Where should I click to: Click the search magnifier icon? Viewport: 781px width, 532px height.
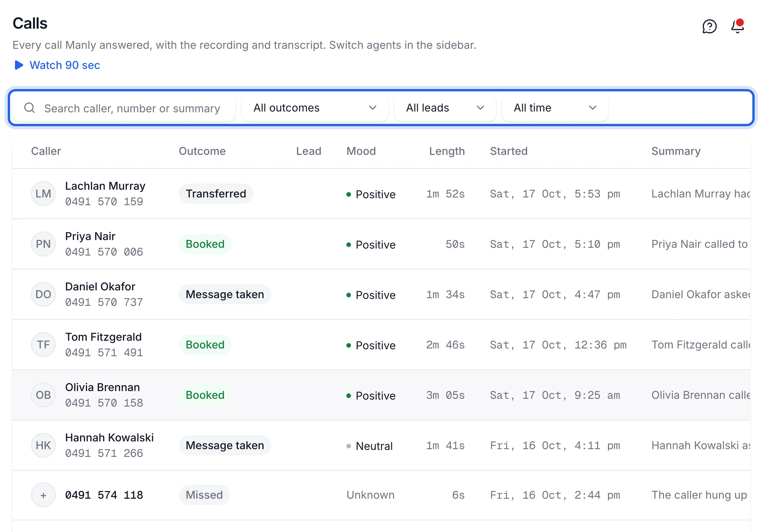(x=30, y=108)
